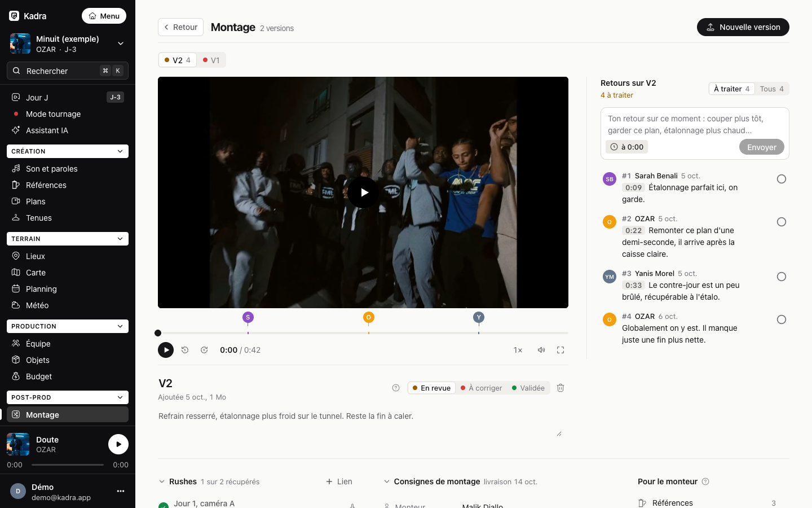812x508 pixels.
Task: Collapse the Rushes section
Action: tap(162, 481)
